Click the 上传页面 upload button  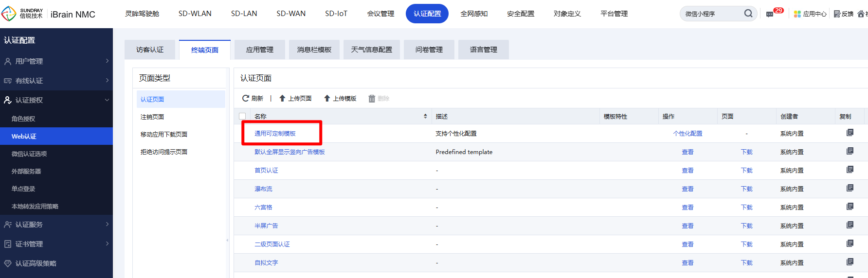click(x=295, y=98)
